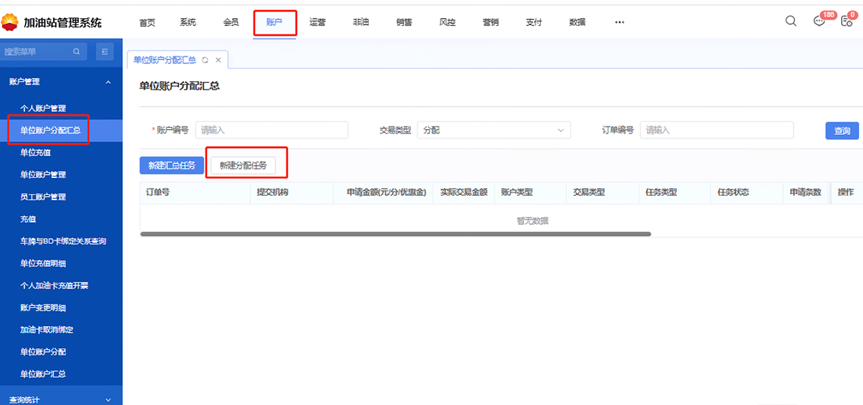Open messages via the chat bubble icon
The width and height of the screenshot is (863, 405).
[820, 22]
